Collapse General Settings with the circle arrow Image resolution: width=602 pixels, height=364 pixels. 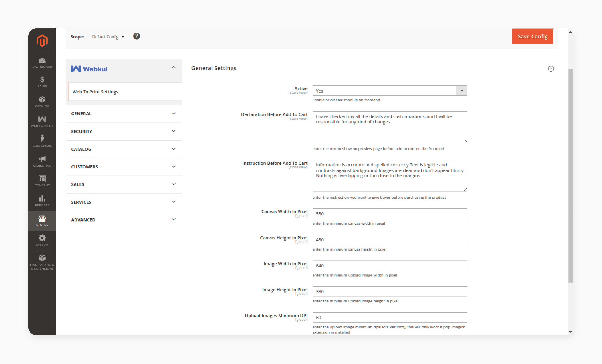[551, 69]
